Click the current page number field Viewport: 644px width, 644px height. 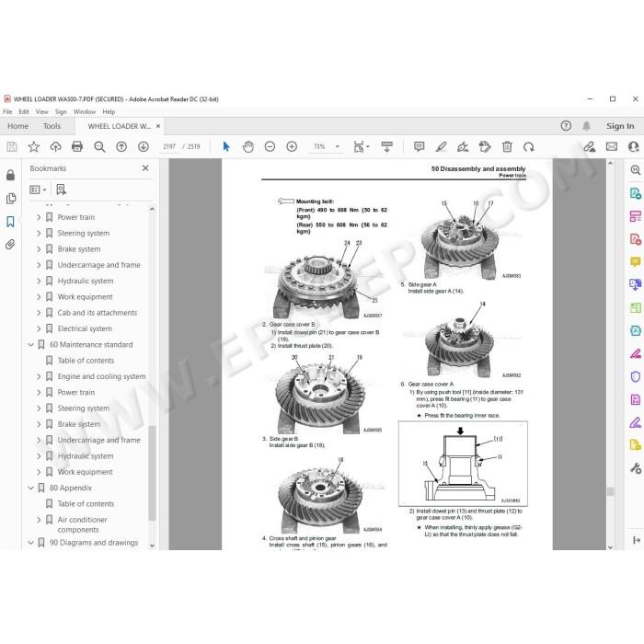click(x=169, y=146)
